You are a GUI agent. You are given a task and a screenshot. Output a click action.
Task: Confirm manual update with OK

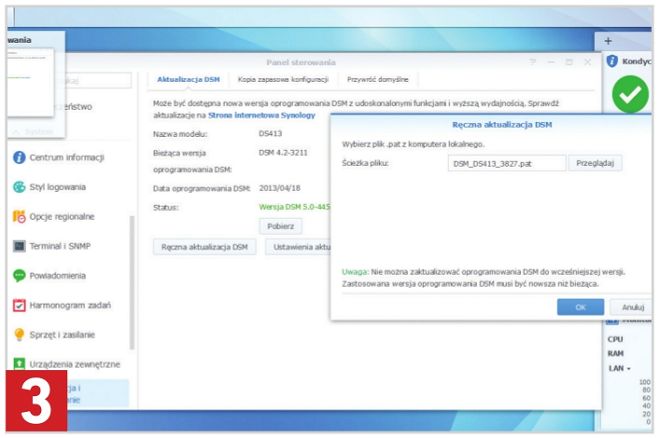point(580,307)
